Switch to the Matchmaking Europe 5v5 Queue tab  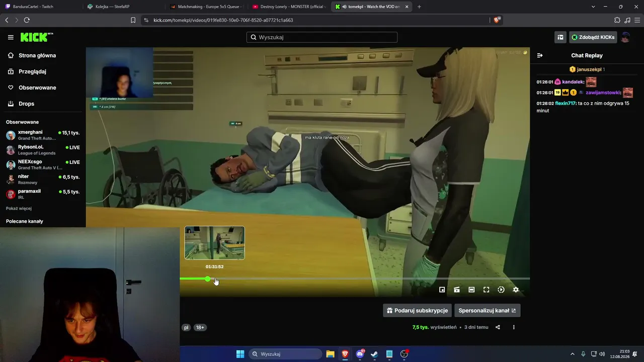[206, 7]
